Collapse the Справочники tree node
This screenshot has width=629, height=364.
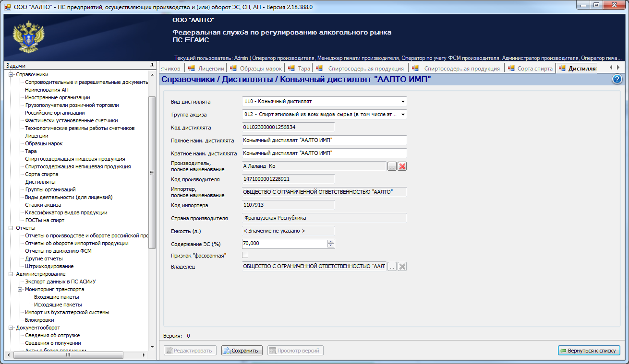11,74
